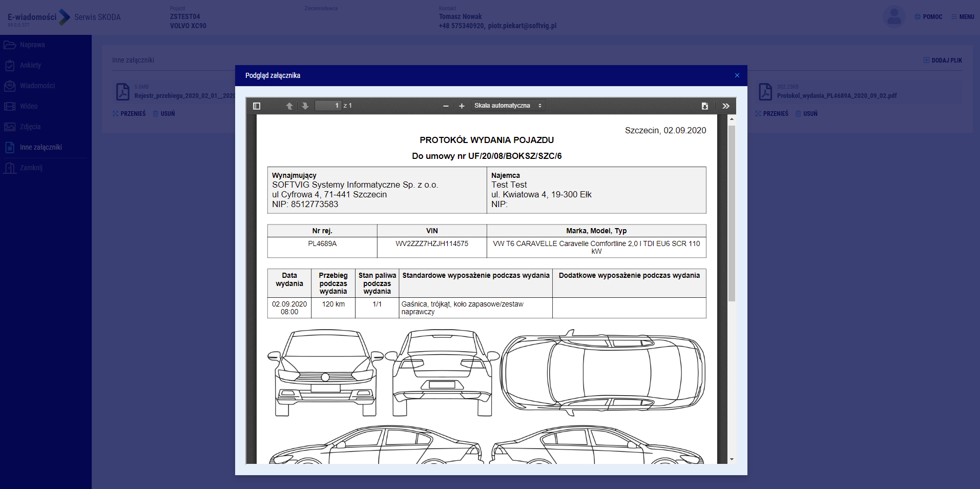Zoom out the PDF document
Viewport: 980px width, 489px height.
446,106
